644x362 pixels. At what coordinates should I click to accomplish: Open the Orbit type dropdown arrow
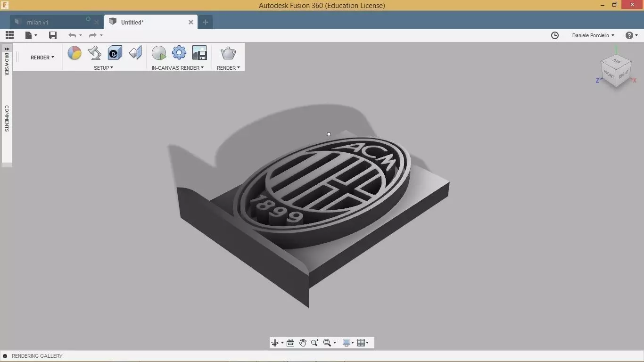(282, 343)
